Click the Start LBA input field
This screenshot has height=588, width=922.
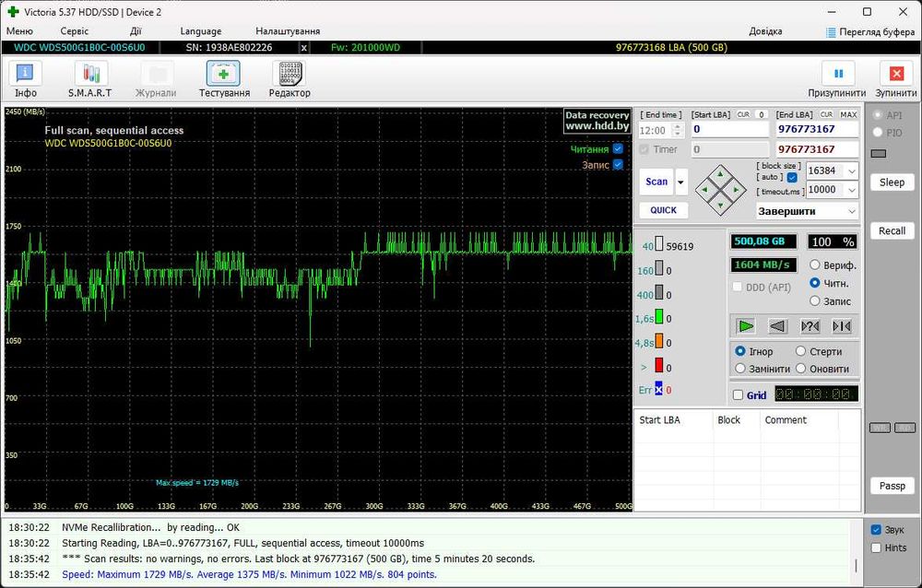click(x=729, y=129)
